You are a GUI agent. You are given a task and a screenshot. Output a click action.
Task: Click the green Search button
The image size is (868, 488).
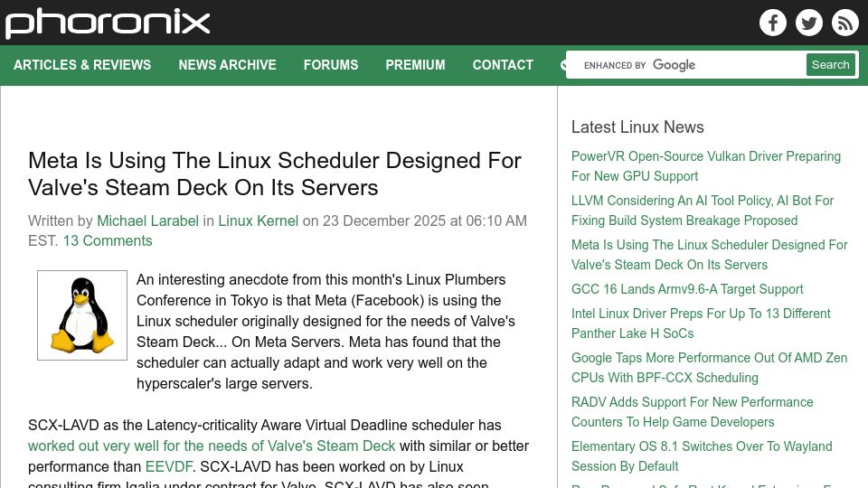(x=830, y=65)
